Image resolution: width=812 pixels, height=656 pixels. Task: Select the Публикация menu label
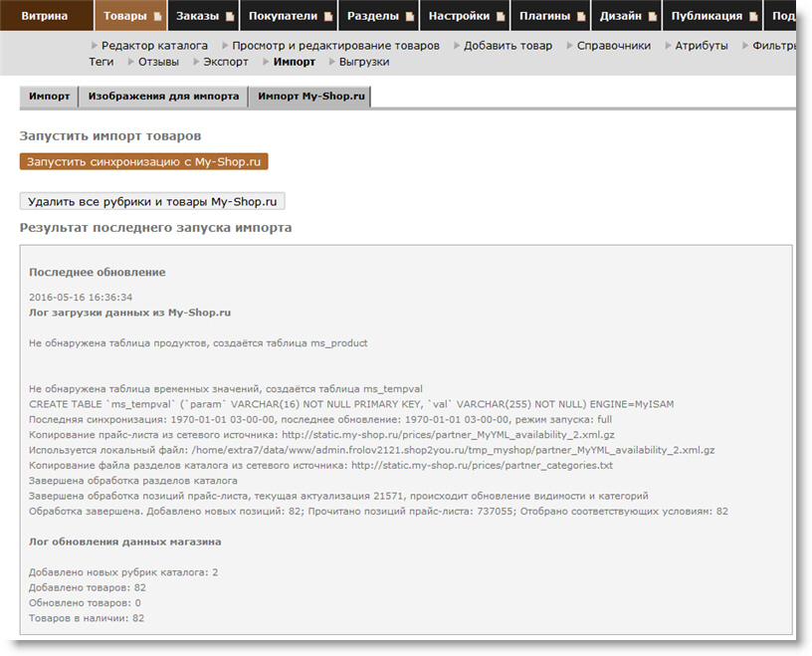tap(707, 16)
